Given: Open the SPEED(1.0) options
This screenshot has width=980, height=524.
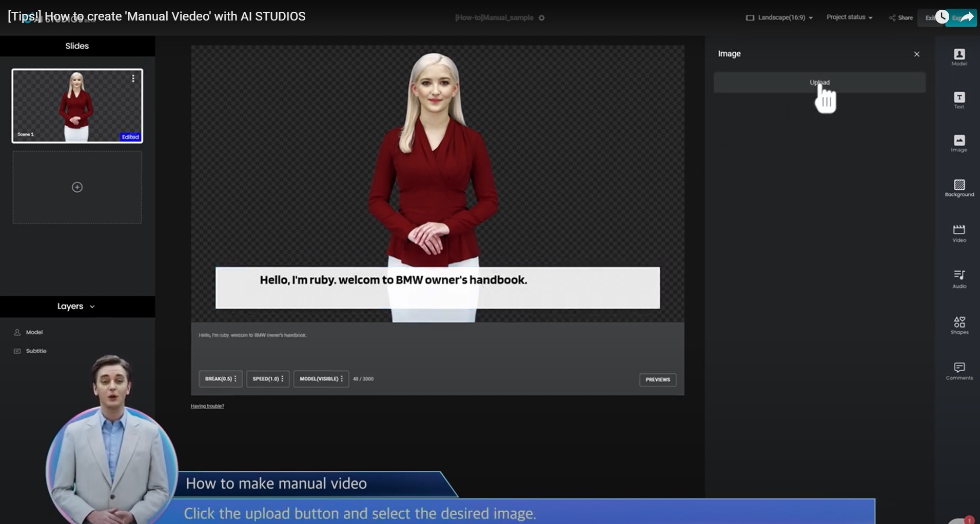Looking at the screenshot, I should click(x=268, y=379).
